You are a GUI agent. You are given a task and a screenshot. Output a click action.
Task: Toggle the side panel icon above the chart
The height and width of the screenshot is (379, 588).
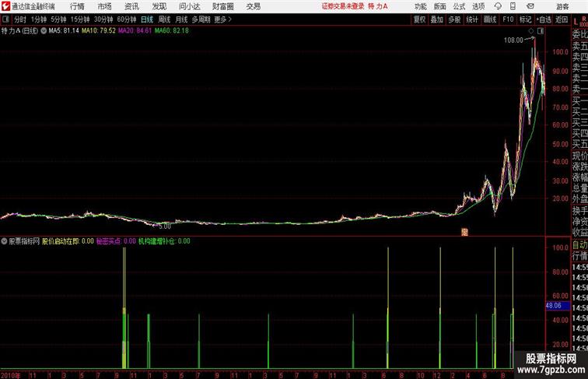541,32
